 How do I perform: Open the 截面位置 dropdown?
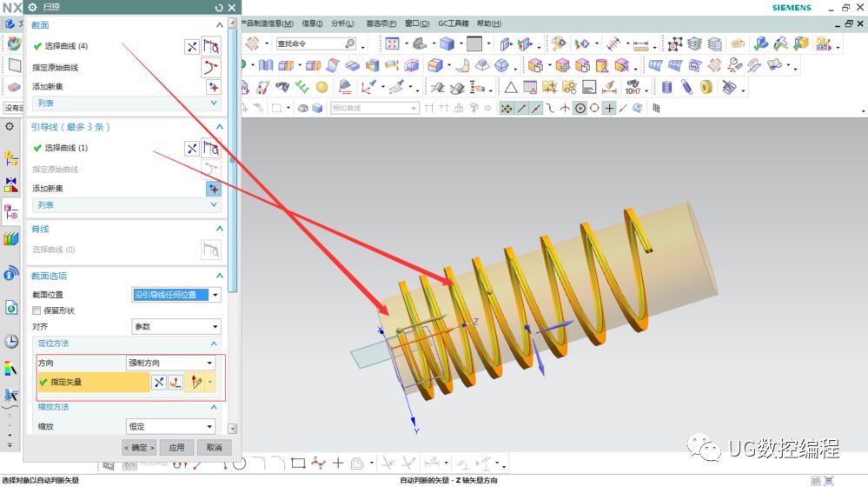[x=176, y=295]
